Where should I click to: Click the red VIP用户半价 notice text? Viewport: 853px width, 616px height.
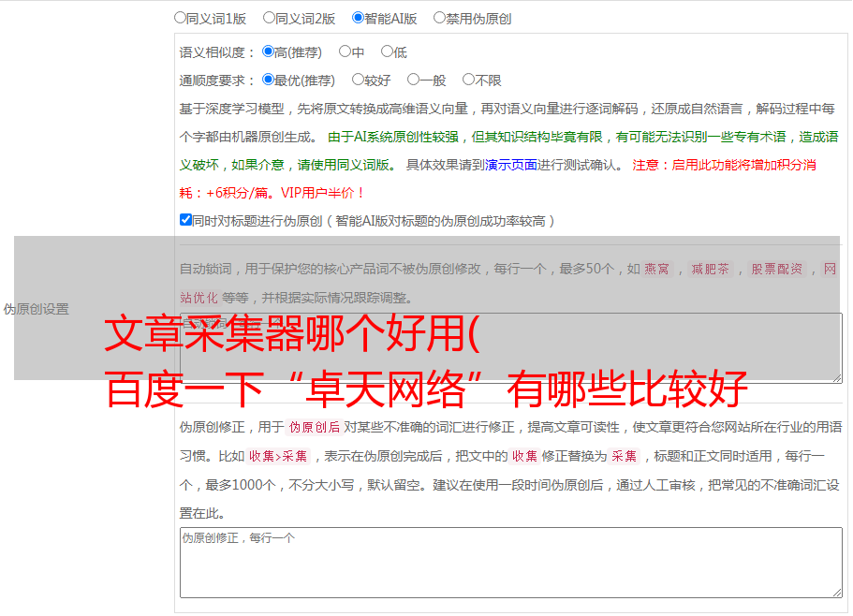coord(322,193)
